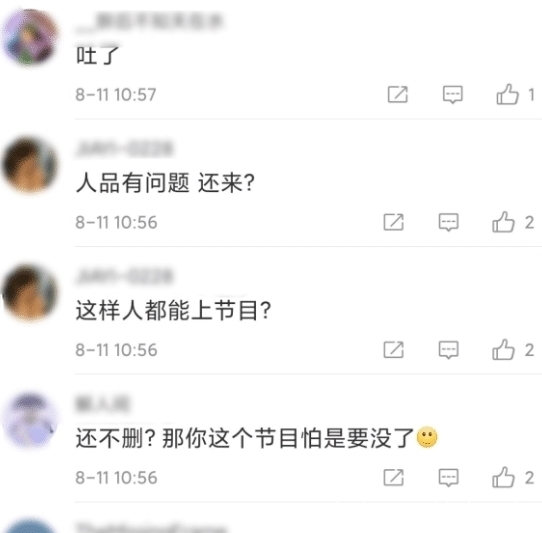Open username above the "吐了" comment

[x=149, y=22]
